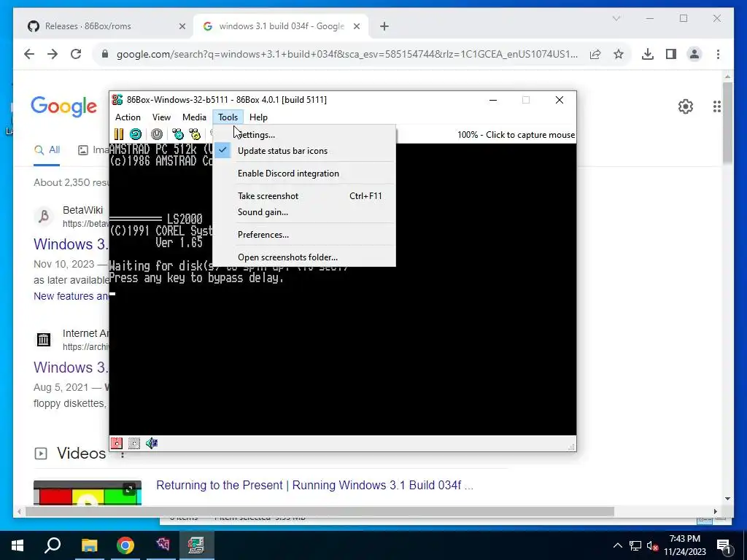
Task: Open the Help menu in 86Box
Action: 258,117
